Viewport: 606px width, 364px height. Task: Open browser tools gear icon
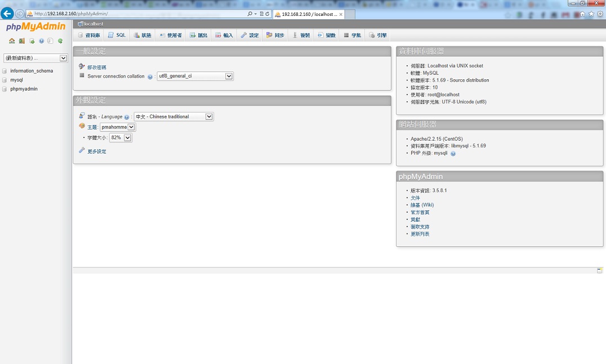tap(600, 14)
